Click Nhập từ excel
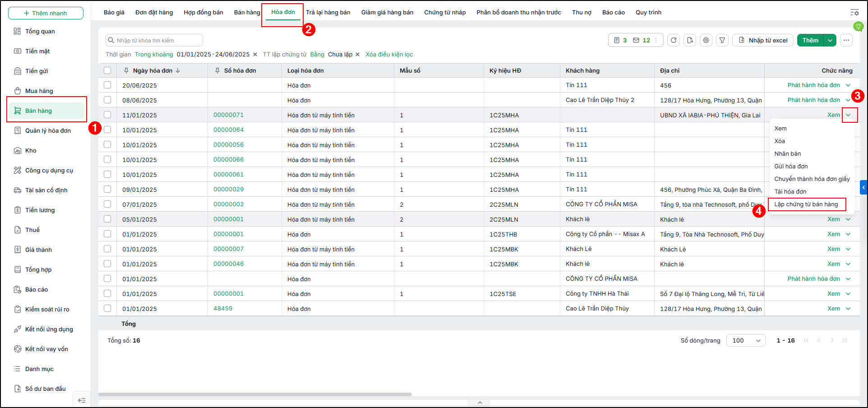 [x=763, y=40]
